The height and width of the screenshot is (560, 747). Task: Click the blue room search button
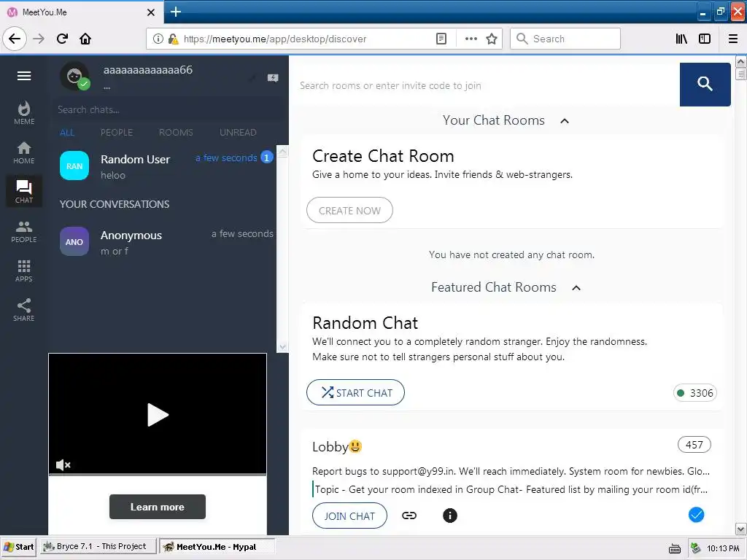pos(705,85)
